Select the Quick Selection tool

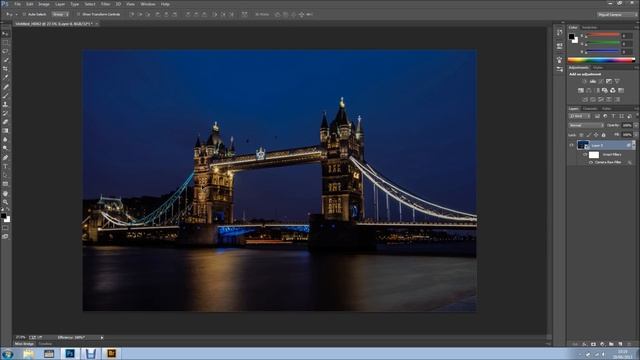(5, 60)
